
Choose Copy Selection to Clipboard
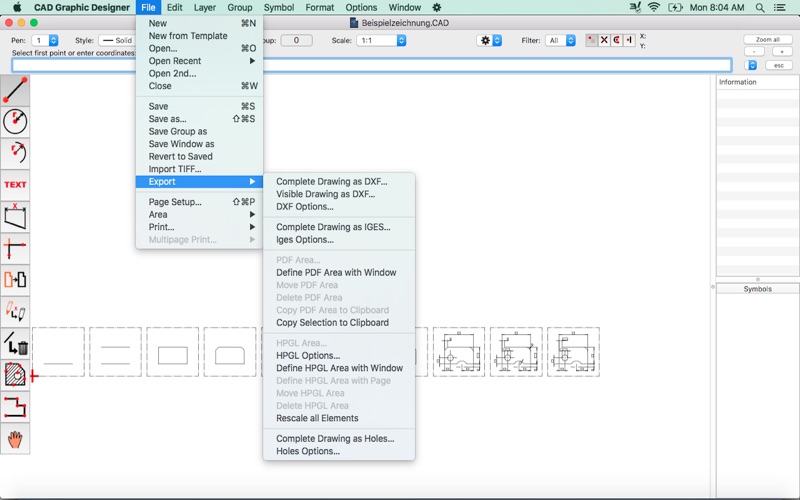(339, 322)
